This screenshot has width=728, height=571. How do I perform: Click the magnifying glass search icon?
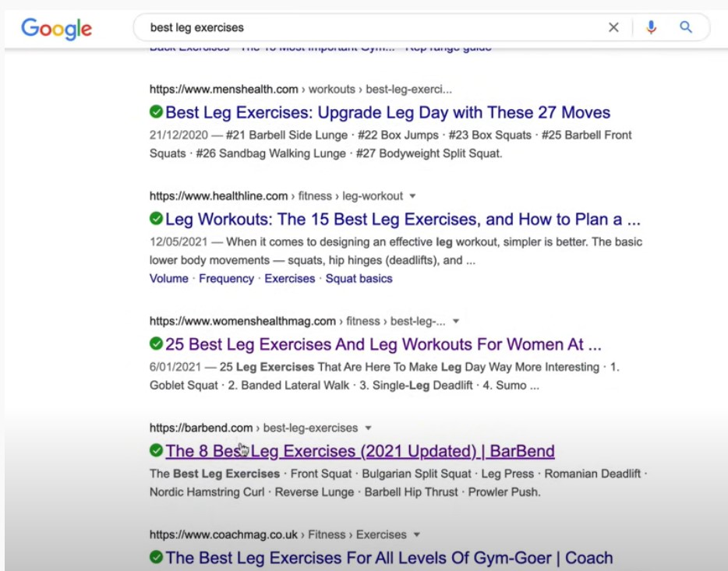[x=686, y=27]
